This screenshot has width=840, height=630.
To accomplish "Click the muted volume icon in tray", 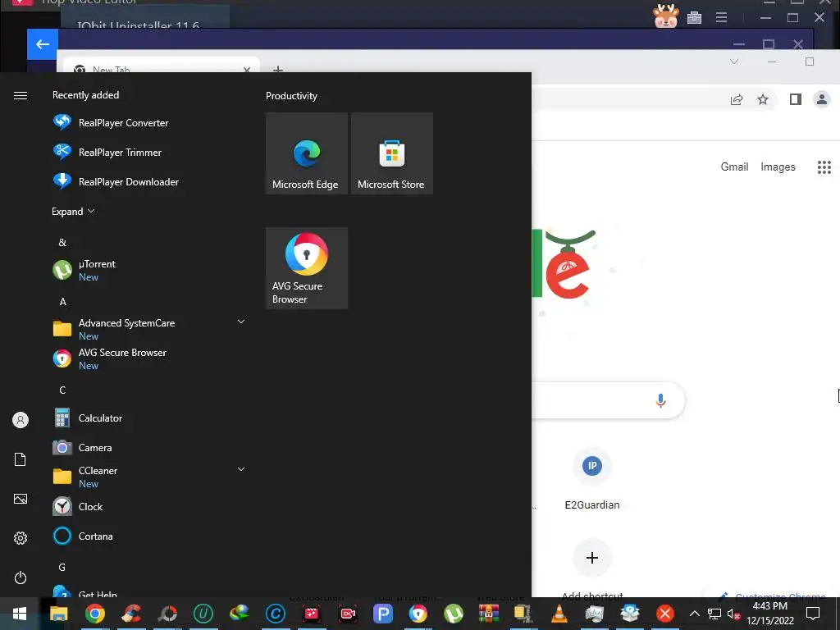I will click(x=733, y=614).
